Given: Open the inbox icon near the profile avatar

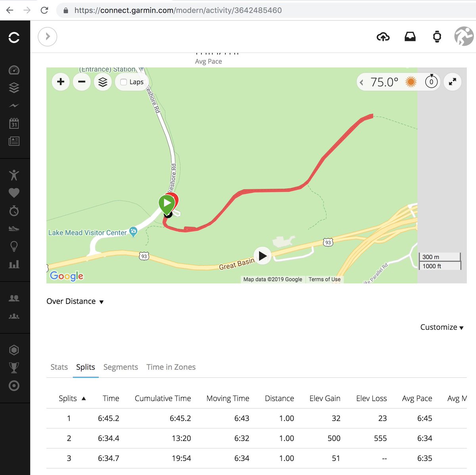Looking at the screenshot, I should [x=410, y=37].
